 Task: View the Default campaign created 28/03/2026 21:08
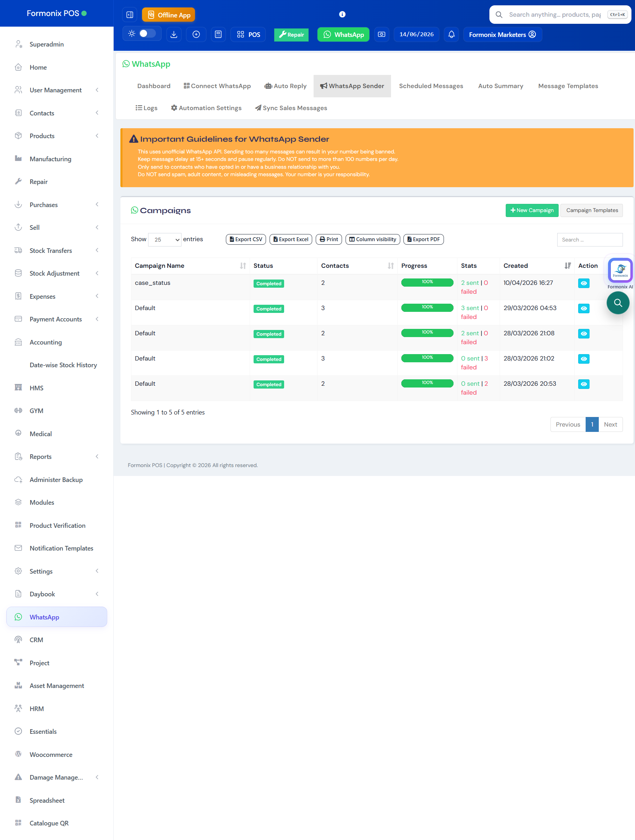click(584, 334)
